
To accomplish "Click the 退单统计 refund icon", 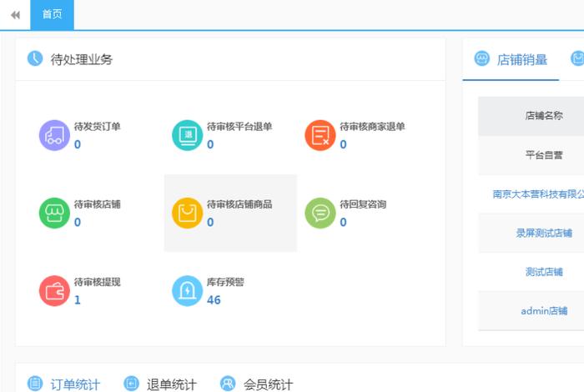I will pos(131,384).
